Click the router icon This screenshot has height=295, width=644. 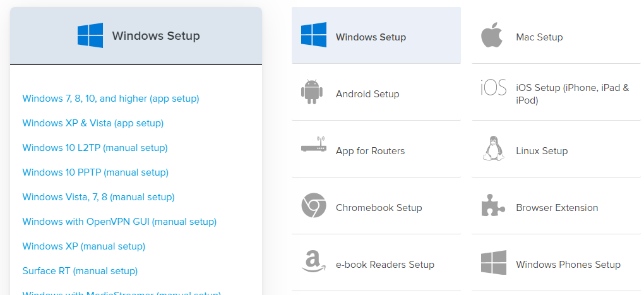(313, 147)
